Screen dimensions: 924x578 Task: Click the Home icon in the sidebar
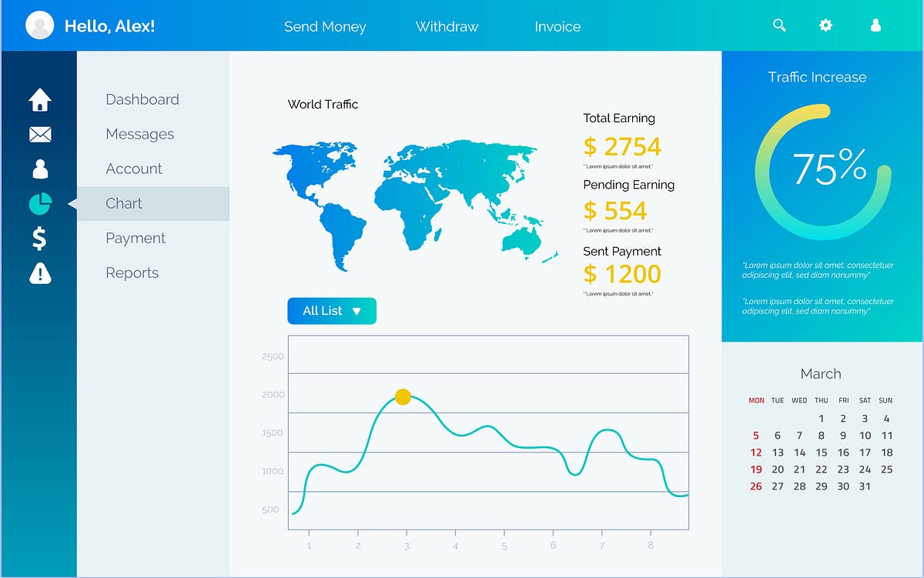(39, 99)
